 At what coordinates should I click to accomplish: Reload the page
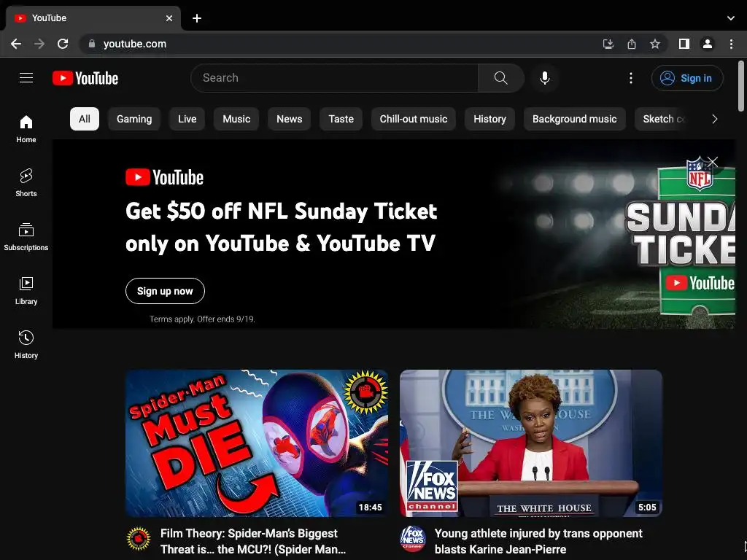pyautogui.click(x=63, y=44)
